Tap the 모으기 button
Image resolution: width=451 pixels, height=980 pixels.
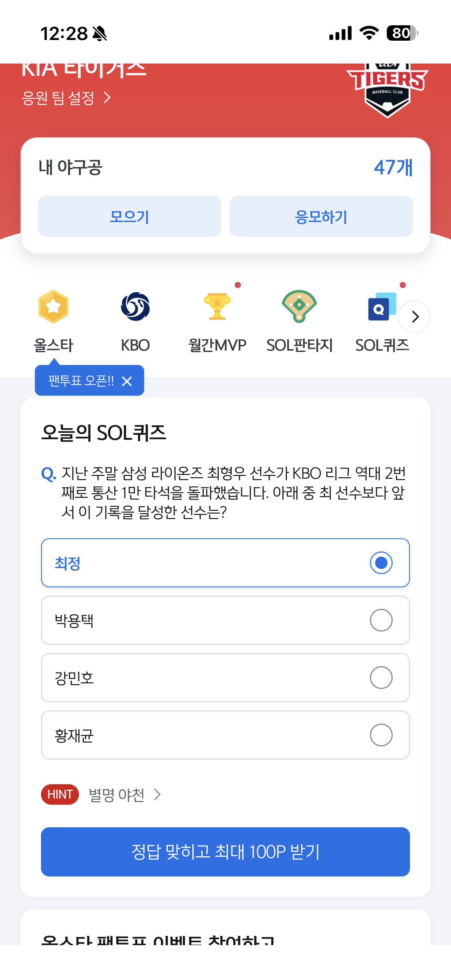click(130, 216)
